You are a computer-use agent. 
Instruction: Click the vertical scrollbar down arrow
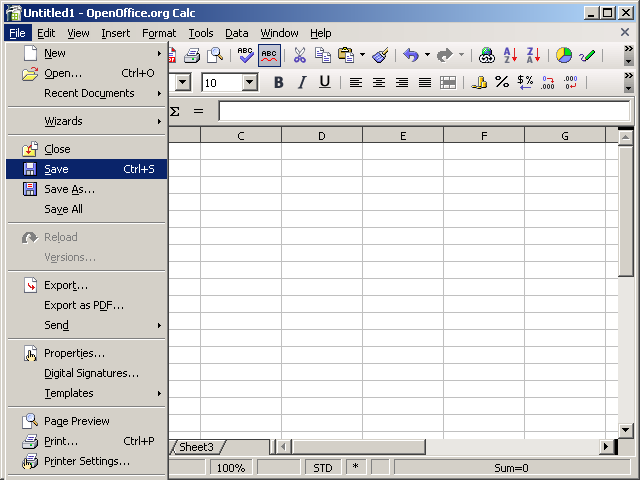pos(625,429)
